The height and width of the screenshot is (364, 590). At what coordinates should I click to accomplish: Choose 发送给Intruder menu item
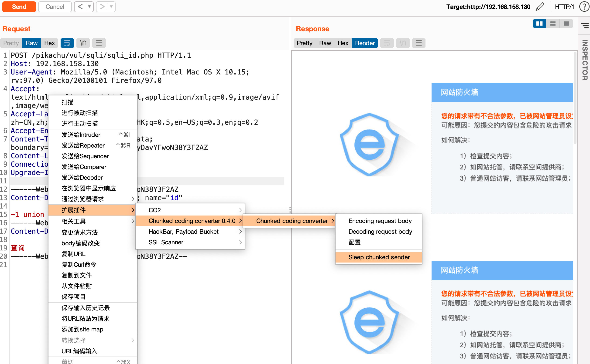[x=93, y=135]
